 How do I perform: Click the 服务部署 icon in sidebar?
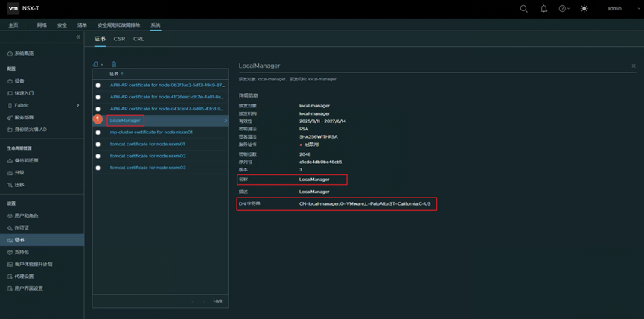[10, 118]
